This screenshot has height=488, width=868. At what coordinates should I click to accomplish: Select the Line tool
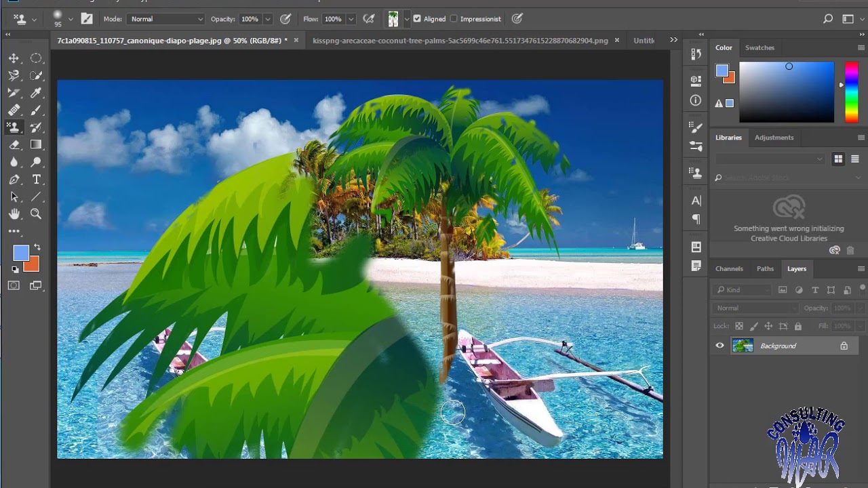[x=36, y=197]
